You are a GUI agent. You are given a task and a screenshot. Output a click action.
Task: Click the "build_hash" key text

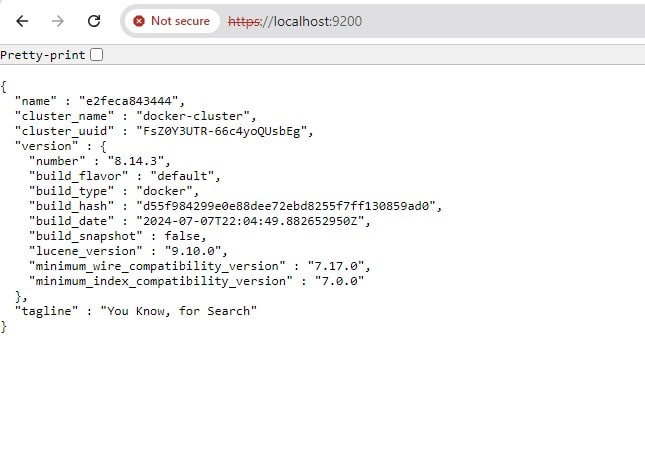click(71, 206)
